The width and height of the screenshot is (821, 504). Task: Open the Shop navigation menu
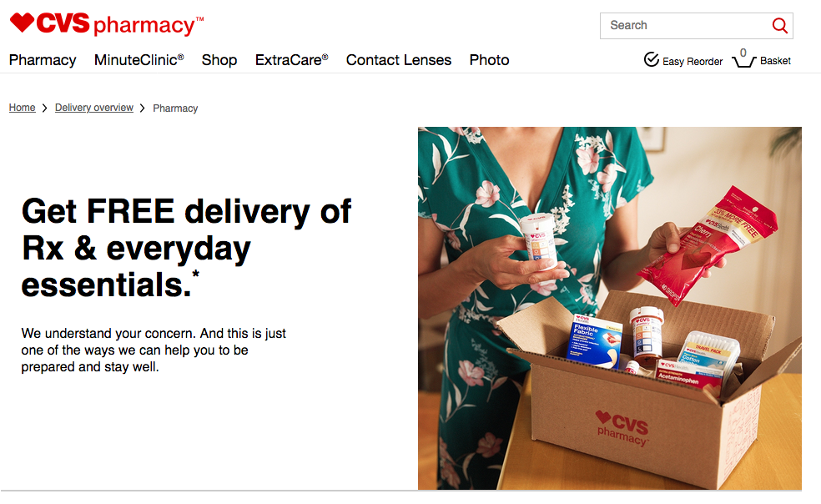219,60
